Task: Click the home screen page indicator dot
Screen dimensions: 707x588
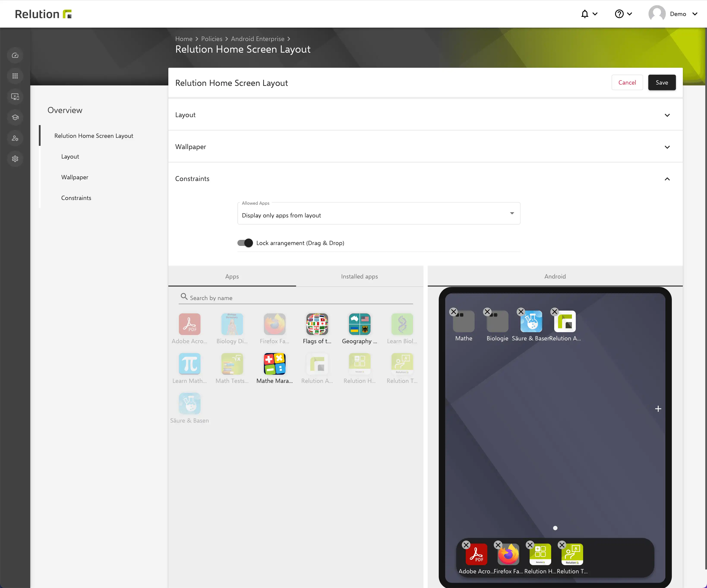Action: [x=555, y=528]
